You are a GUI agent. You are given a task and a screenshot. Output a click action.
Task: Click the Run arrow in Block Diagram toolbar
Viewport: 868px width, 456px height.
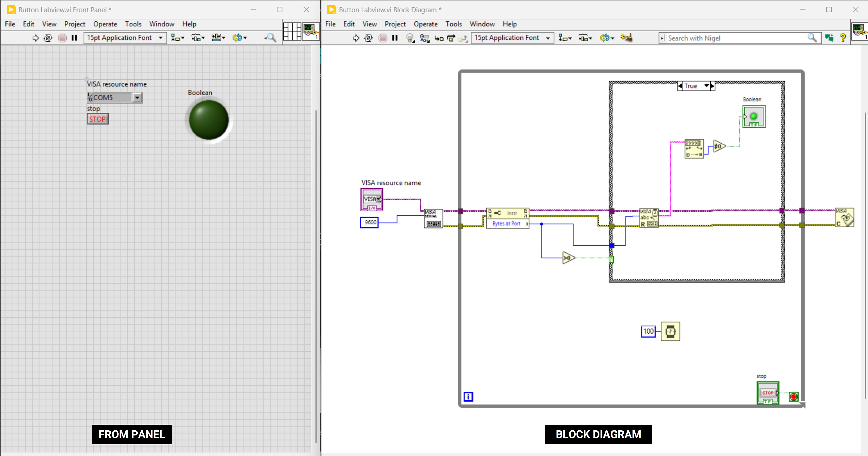coord(356,38)
